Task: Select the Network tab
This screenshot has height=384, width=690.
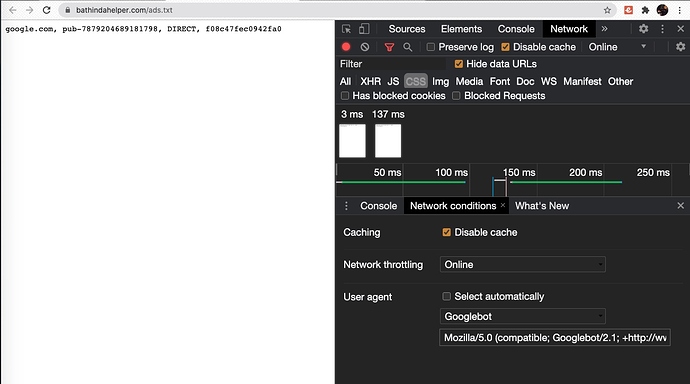Action: click(x=569, y=29)
